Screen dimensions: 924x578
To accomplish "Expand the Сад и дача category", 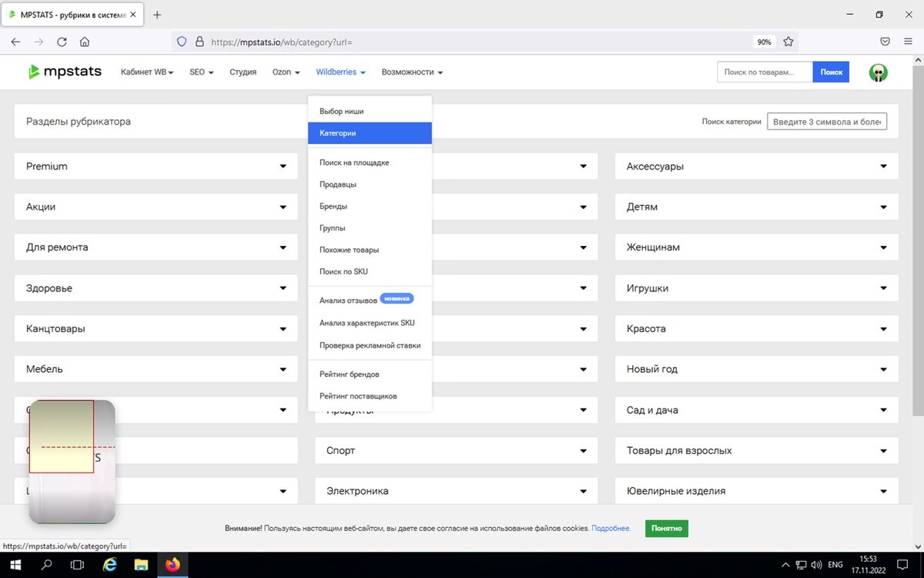I will point(756,410).
